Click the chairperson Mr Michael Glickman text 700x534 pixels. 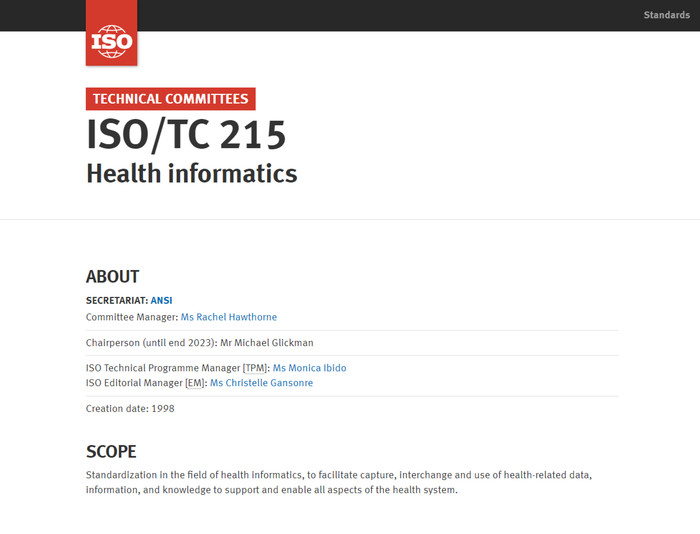click(267, 342)
